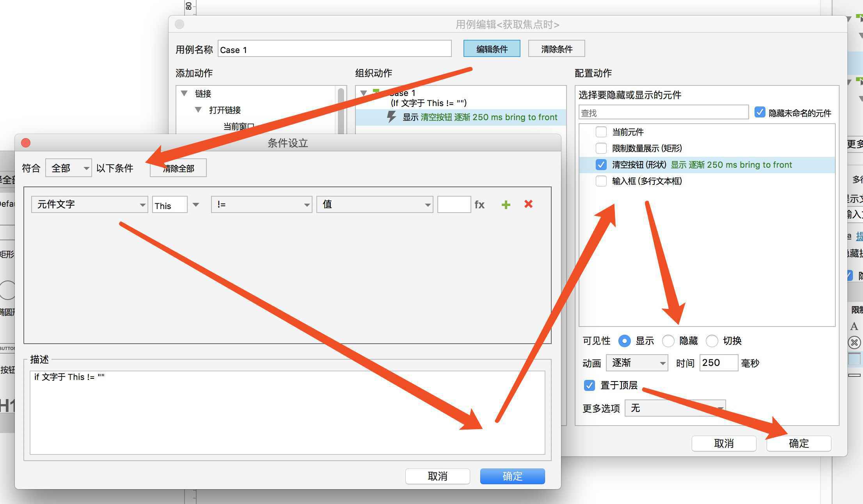Select the 切换 visibility radio button

[x=712, y=341]
